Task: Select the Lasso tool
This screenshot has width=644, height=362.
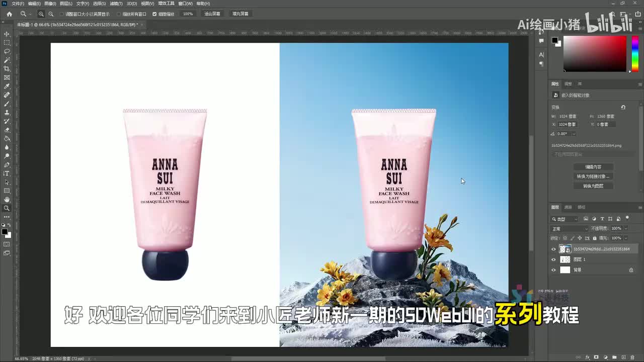Action: click(7, 51)
